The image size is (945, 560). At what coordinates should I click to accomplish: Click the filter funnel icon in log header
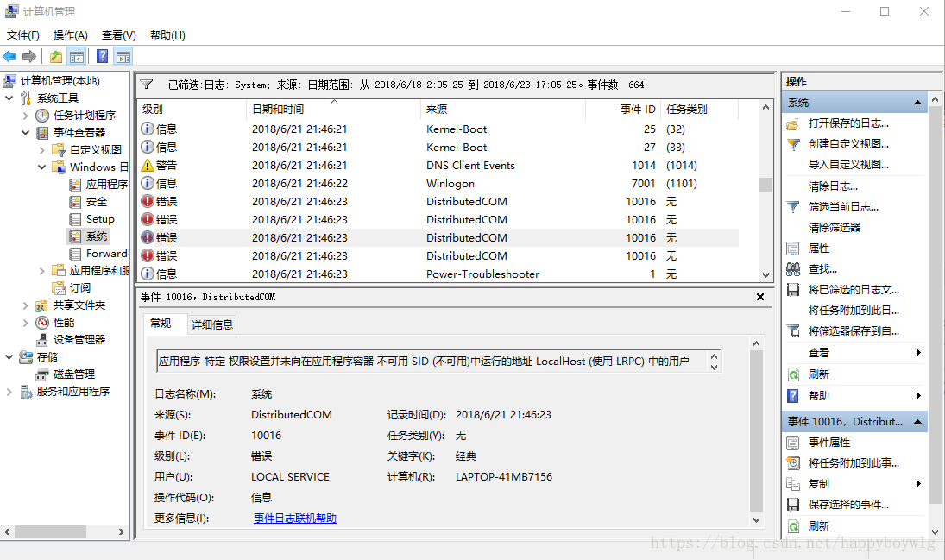click(x=147, y=85)
